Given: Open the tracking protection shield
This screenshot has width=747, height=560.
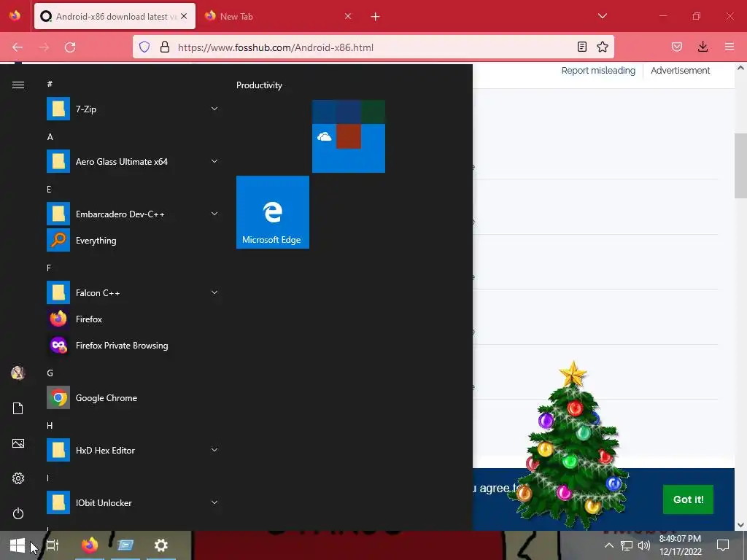Looking at the screenshot, I should tap(144, 47).
